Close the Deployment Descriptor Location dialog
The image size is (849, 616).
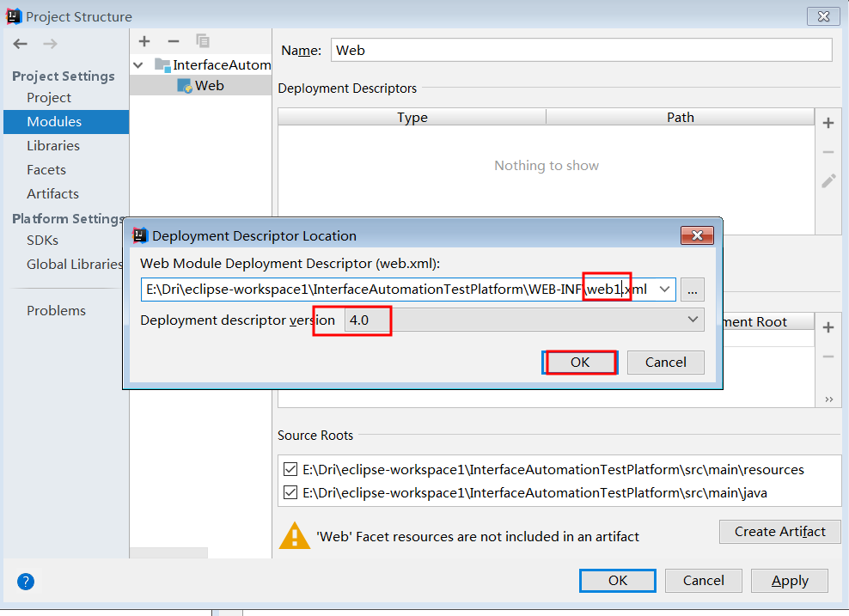pyautogui.click(x=697, y=235)
